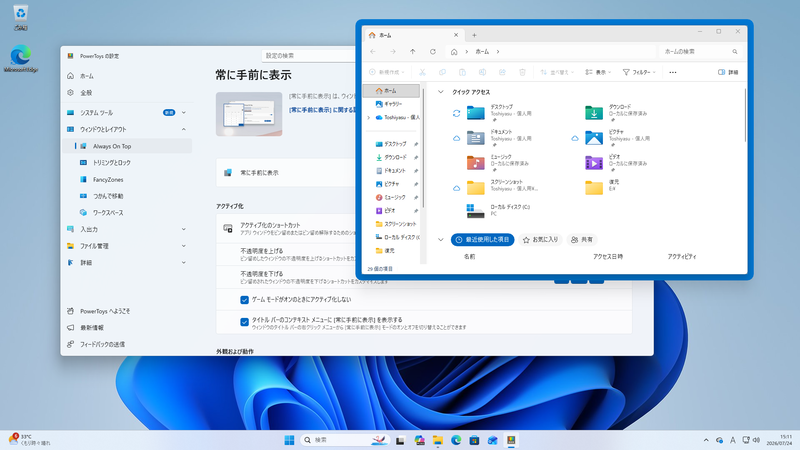Open ローカル ディスク (C:) in Quick Access
800x450 pixels.
(498, 210)
